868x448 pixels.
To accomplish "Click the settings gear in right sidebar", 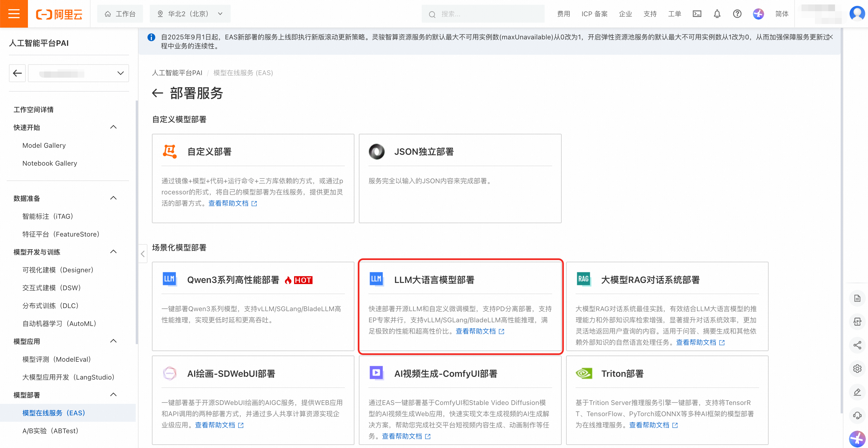I will point(857,368).
